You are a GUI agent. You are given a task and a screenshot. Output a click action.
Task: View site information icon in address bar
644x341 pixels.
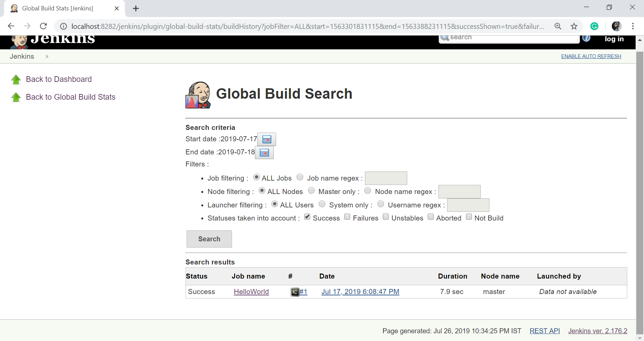63,26
